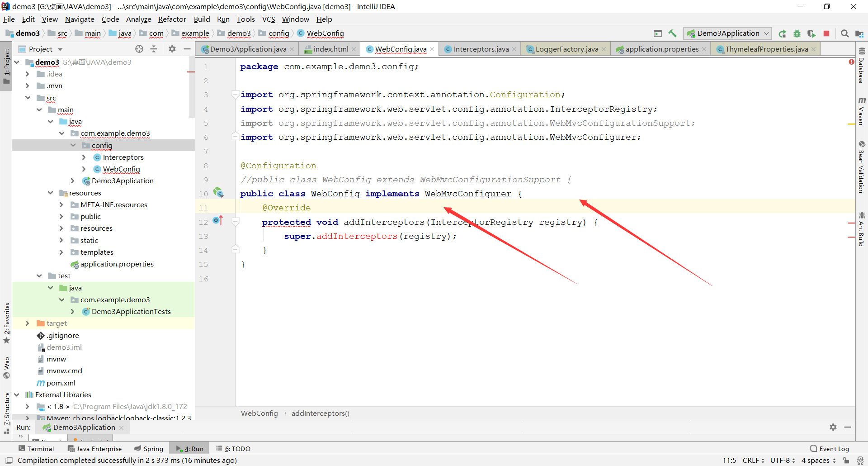Switch to application.properties tab

click(660, 49)
